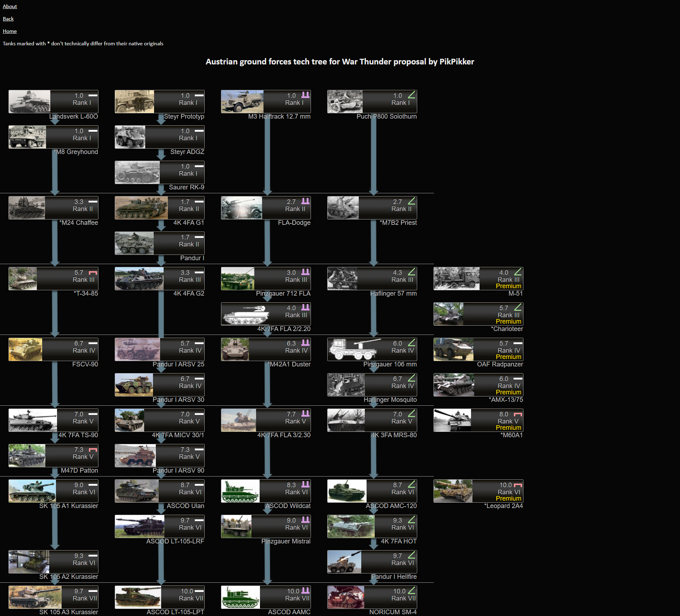Click tank destroyer icon on Puch P800 card
This screenshot has height=616, width=680.
(x=412, y=95)
